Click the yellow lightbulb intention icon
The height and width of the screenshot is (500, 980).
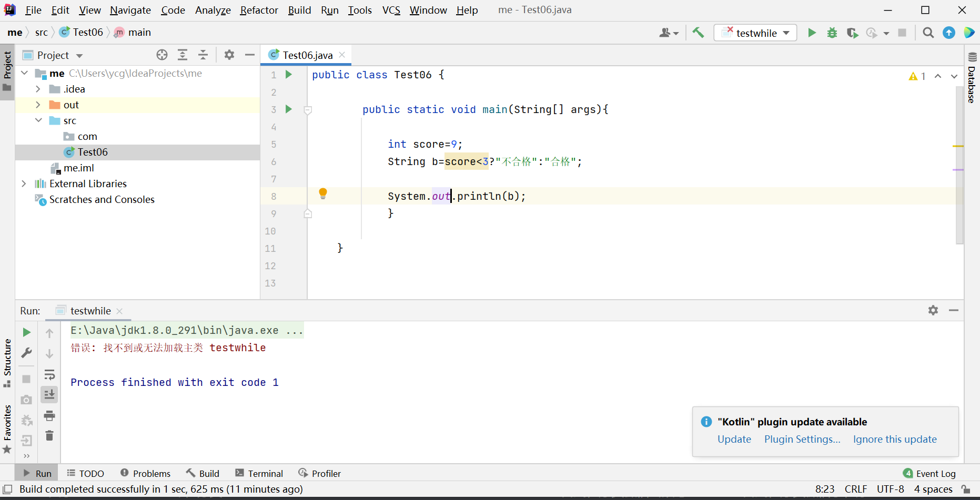(323, 193)
